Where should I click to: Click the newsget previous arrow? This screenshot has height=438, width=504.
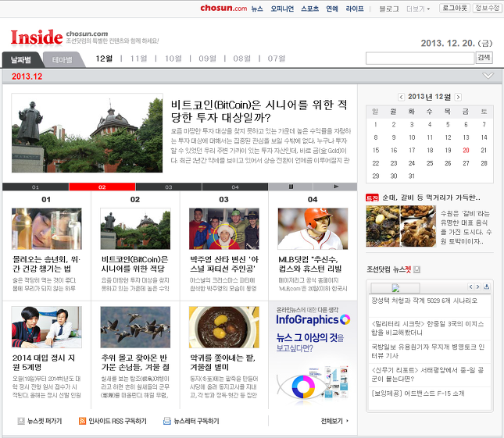[470, 287]
